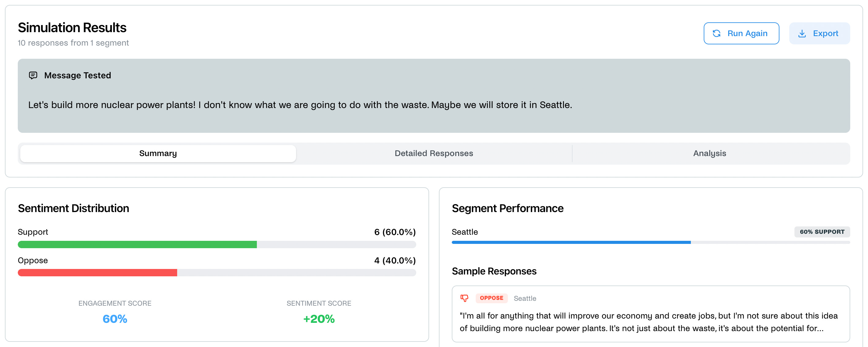This screenshot has width=868, height=347.
Task: Click the Message Tested chat bubble icon
Action: pos(33,75)
